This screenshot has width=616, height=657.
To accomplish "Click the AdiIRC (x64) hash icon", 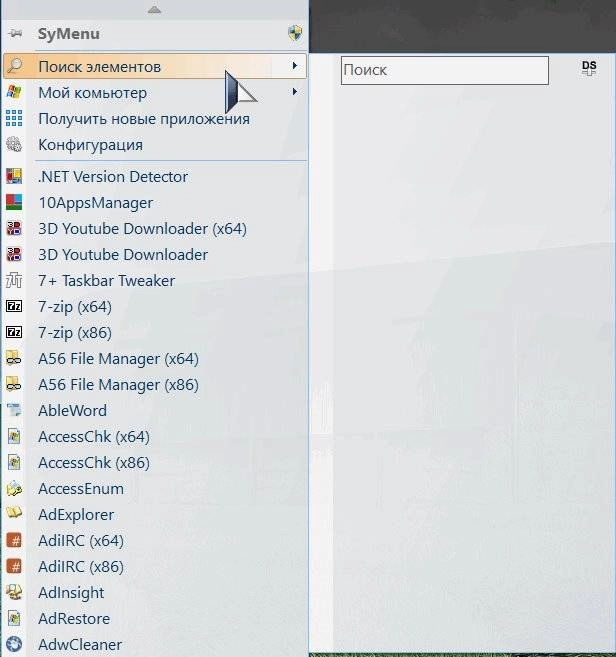I will coord(14,540).
